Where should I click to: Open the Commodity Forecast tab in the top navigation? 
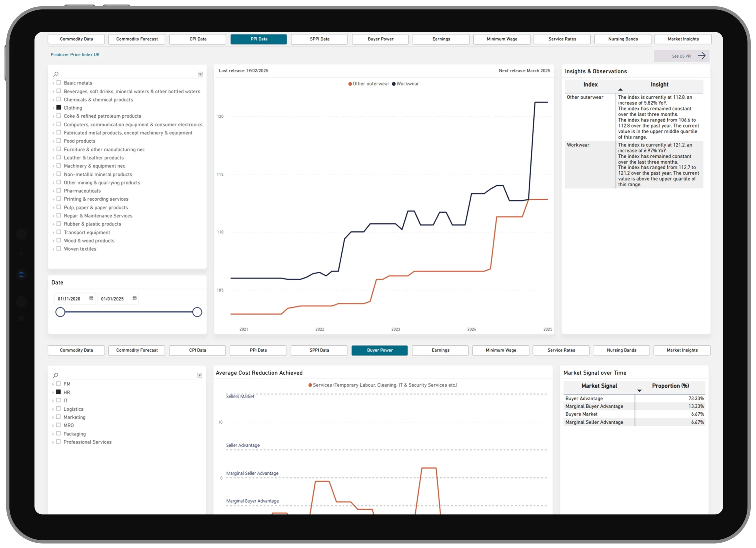[137, 39]
